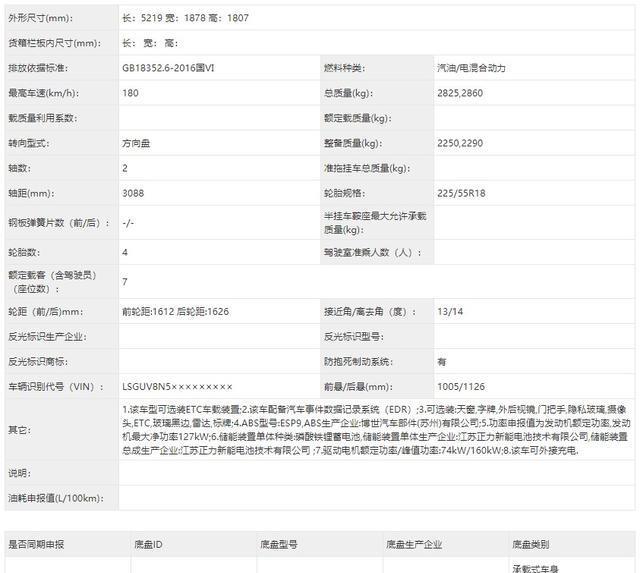Click the 载质量利用系数 label
Image resolution: width=640 pixels, height=573 pixels.
coord(42,118)
